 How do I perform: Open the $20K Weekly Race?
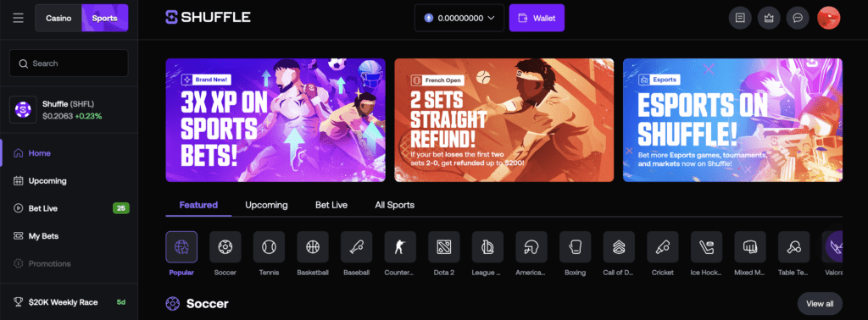[69, 302]
